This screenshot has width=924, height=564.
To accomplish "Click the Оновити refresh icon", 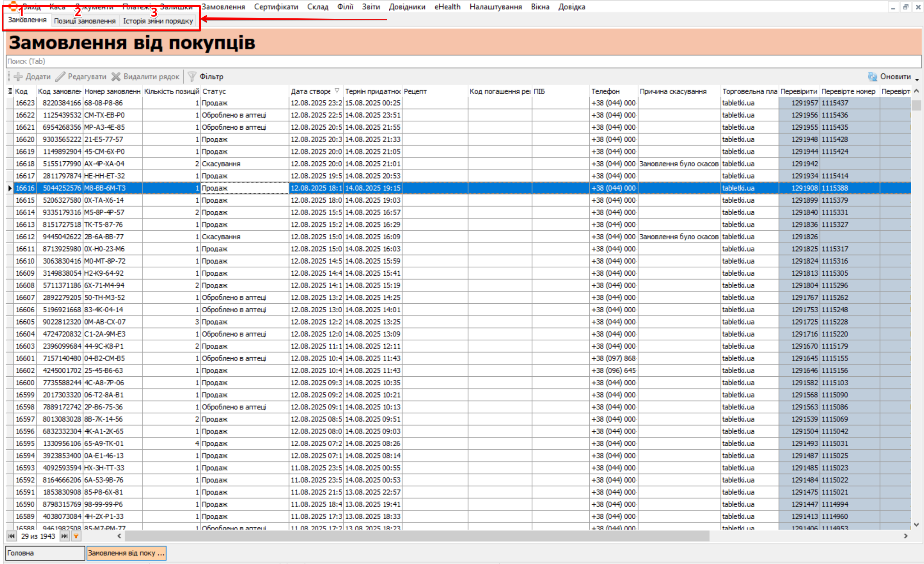I will [x=872, y=77].
